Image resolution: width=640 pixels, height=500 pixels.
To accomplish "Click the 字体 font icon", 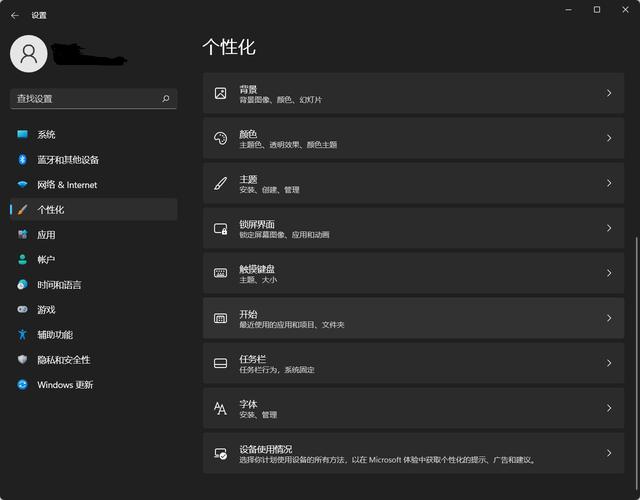I will [220, 408].
